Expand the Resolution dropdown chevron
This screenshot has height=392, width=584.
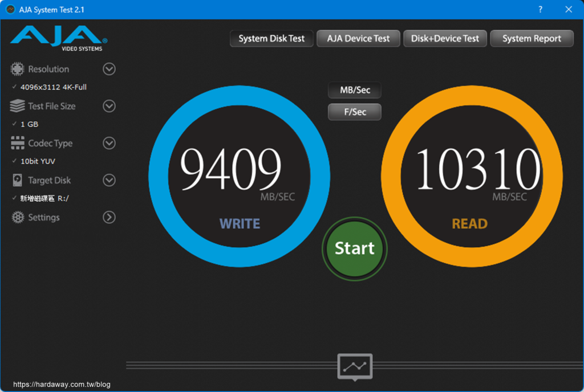(109, 69)
